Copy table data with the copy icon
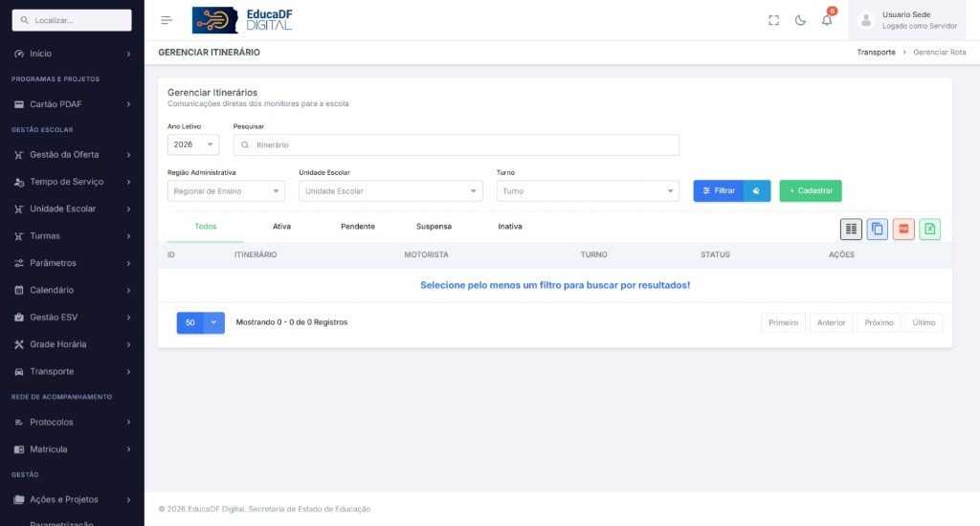The height and width of the screenshot is (526, 980). 878,230
